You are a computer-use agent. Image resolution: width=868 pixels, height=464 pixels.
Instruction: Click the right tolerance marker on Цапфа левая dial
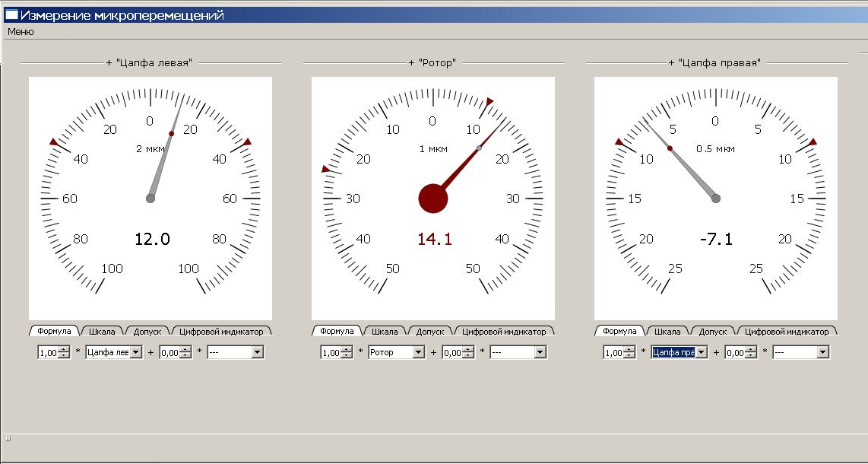click(247, 142)
